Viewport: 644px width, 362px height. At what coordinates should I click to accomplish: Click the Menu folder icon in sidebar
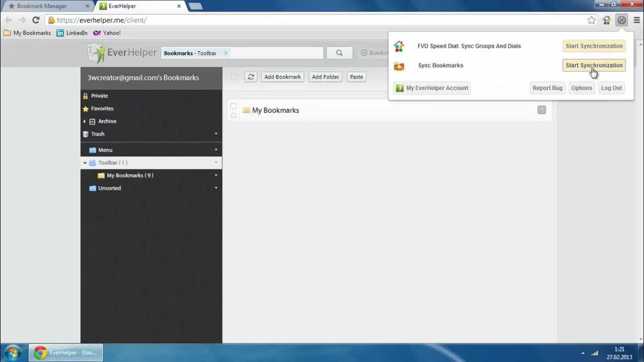click(x=93, y=150)
